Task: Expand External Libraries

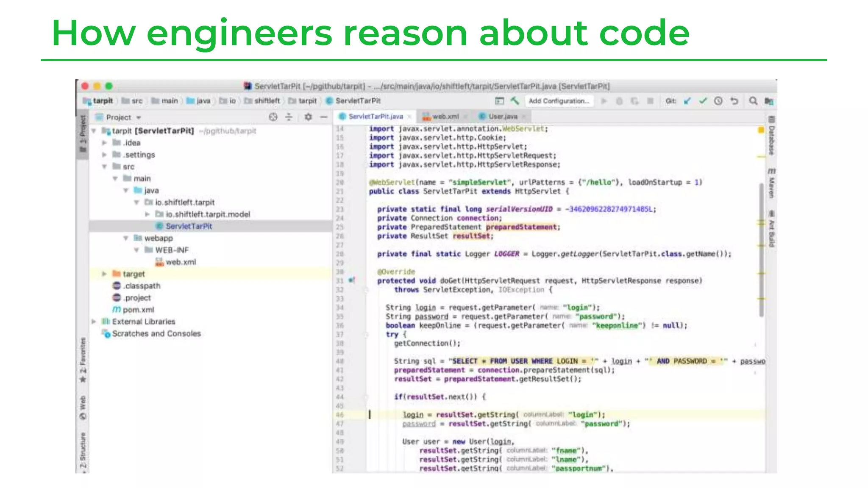Action: tap(94, 322)
